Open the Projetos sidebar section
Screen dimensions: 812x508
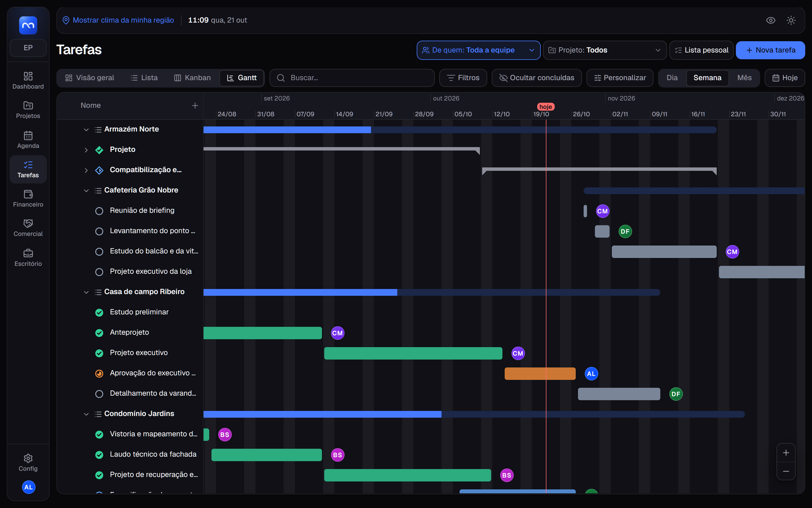[28, 110]
